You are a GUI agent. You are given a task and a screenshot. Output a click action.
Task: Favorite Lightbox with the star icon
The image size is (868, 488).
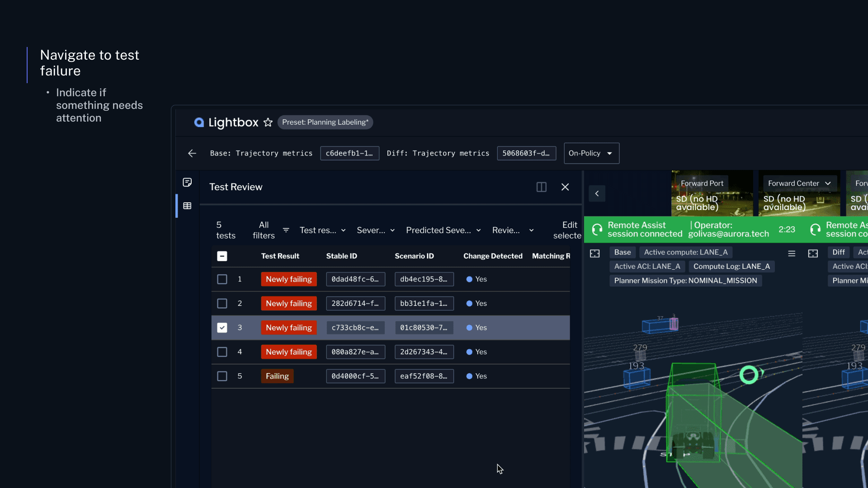[x=268, y=122]
